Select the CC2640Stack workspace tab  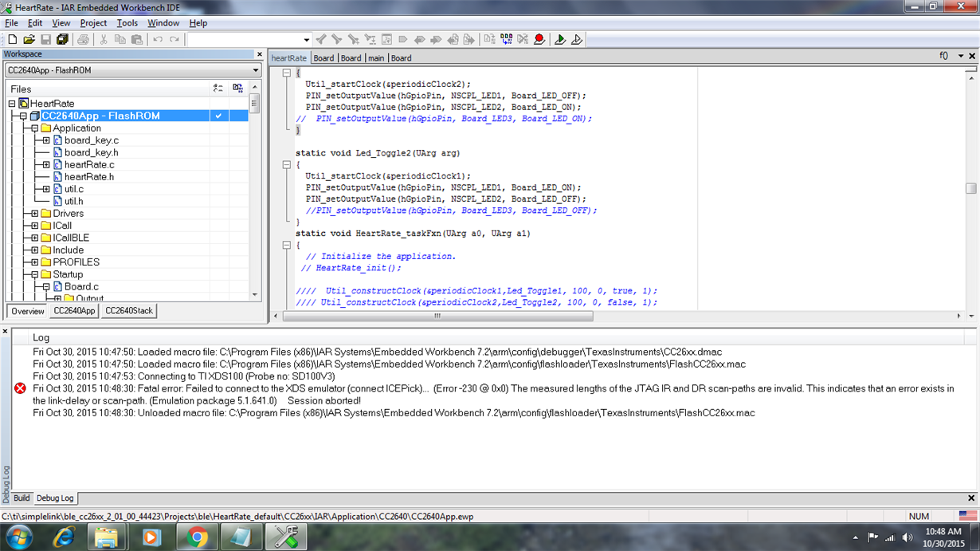coord(129,312)
